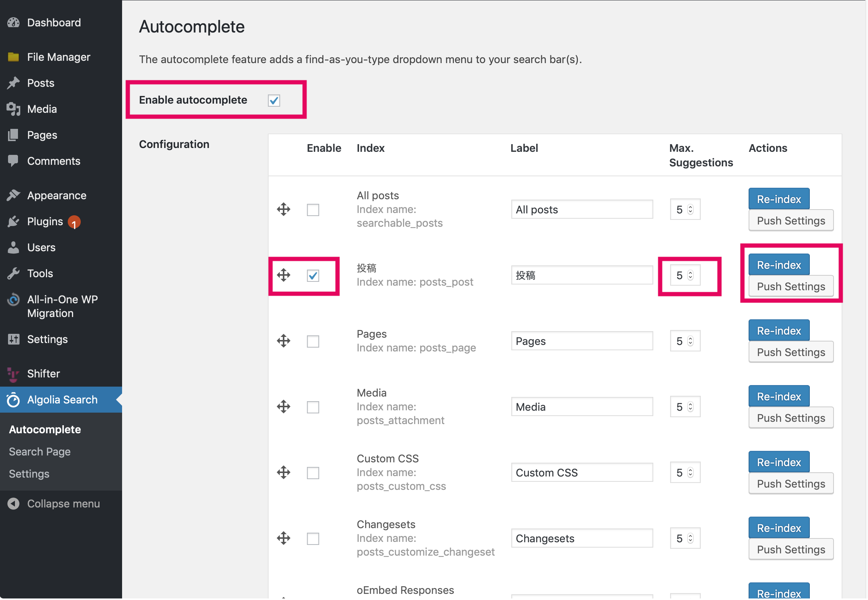Click the Comments bubble icon

coord(13,161)
